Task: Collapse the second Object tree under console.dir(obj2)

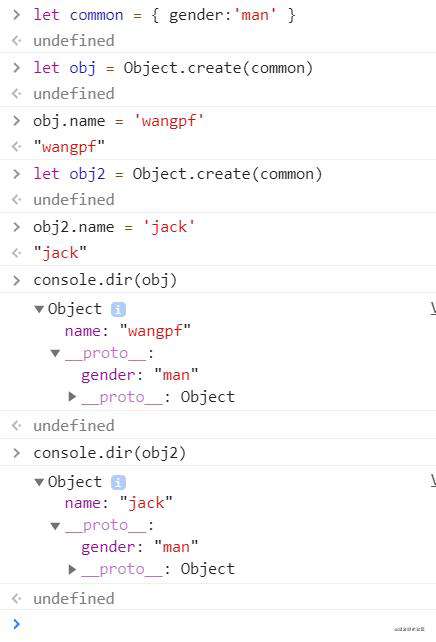Action: pos(39,482)
